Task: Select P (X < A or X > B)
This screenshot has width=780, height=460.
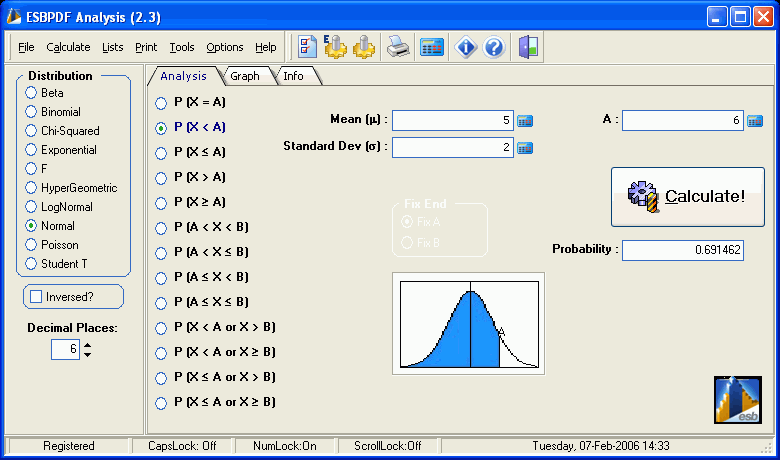Action: 215,327
